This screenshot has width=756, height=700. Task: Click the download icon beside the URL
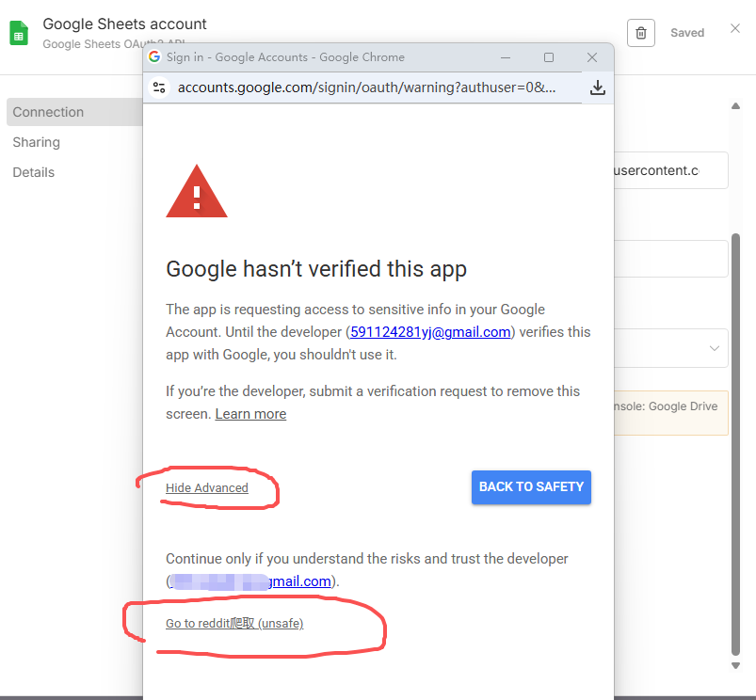597,87
